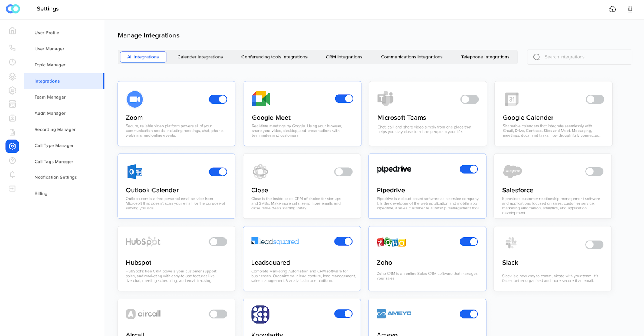
Task: Switch to Communications Integrations tab
Action: [x=412, y=57]
